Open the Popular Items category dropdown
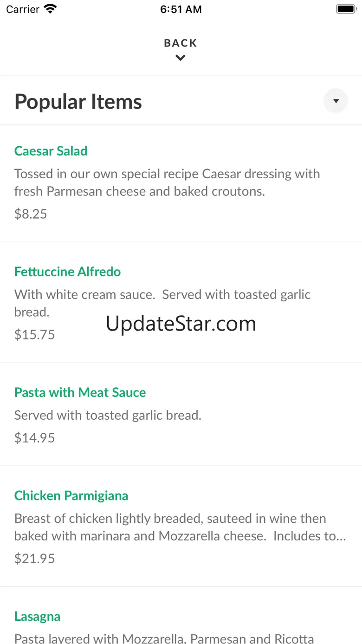The width and height of the screenshot is (362, 644). pos(336,101)
